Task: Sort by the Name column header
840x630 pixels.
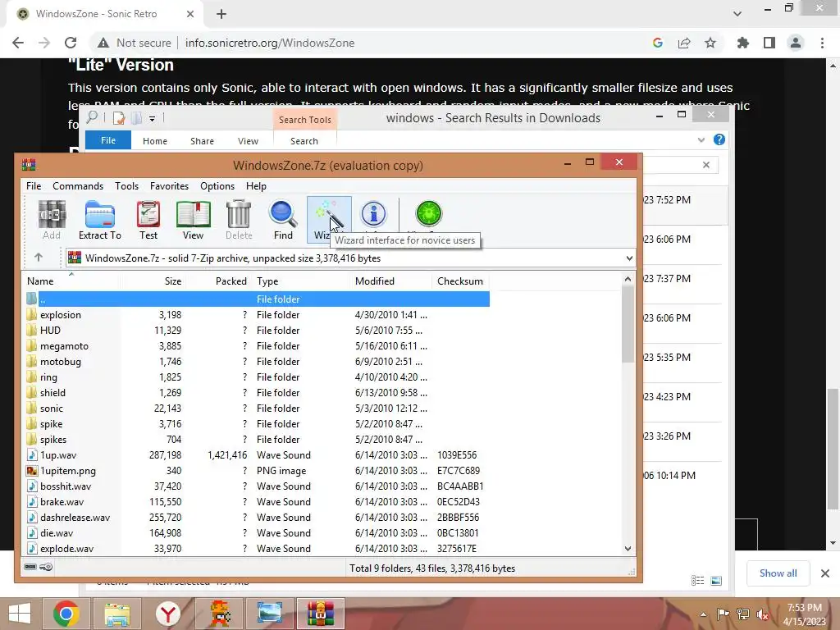Action: click(71, 281)
